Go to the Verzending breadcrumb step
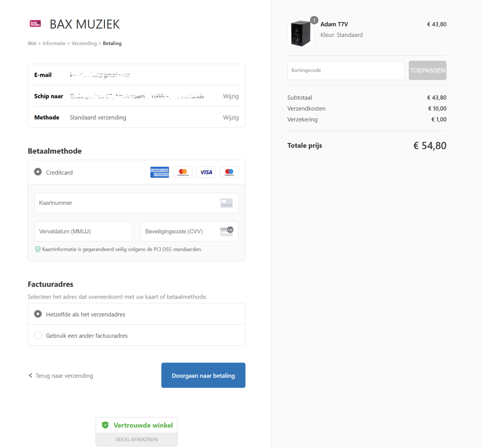 click(84, 43)
